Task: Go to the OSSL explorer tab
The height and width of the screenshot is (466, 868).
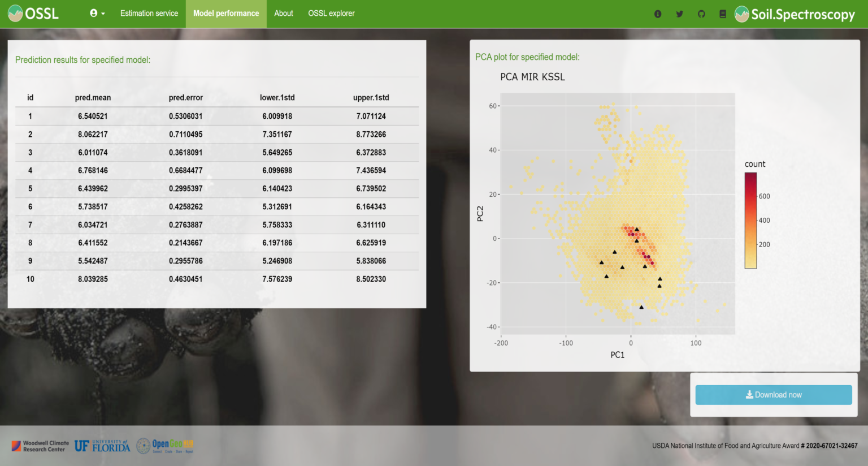Action: pos(331,13)
